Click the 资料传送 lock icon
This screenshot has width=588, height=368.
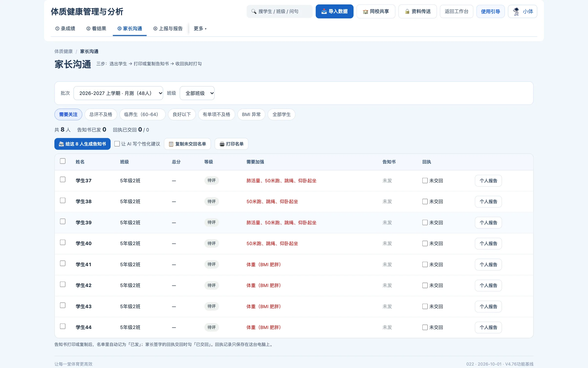(407, 12)
